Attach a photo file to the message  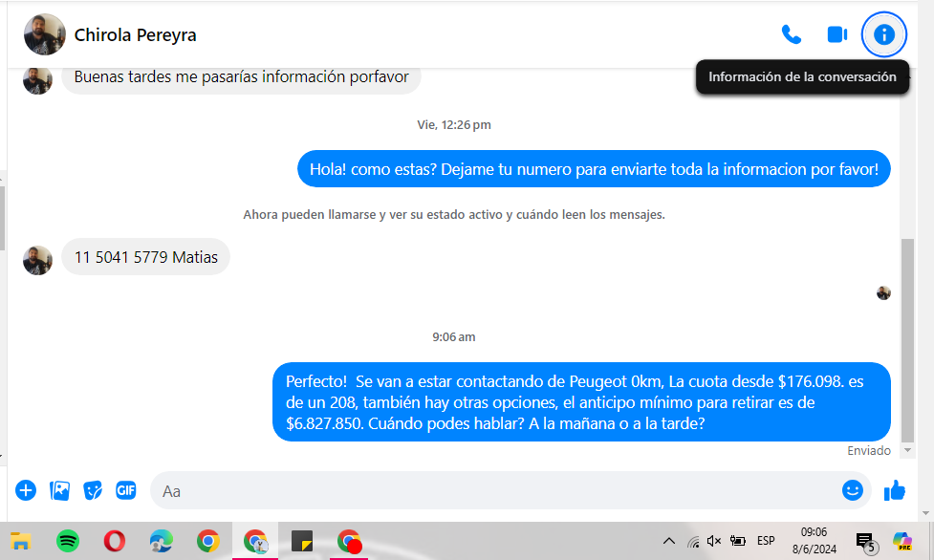click(59, 490)
